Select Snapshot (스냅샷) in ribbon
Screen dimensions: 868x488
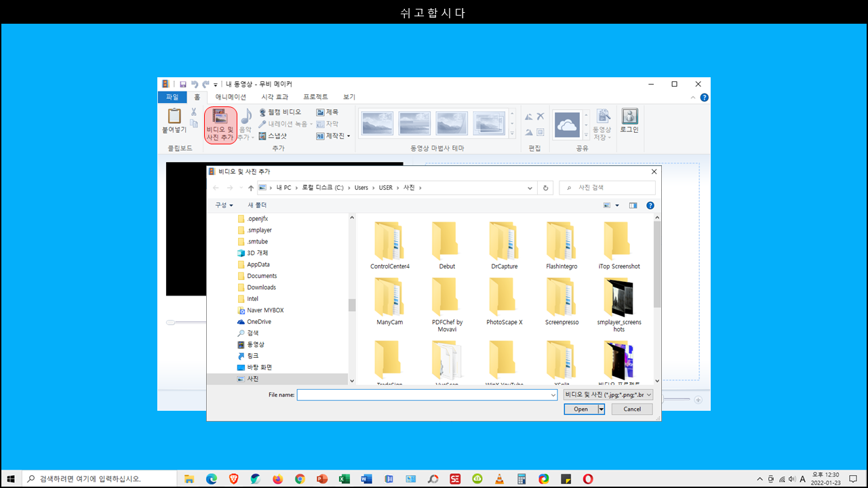click(273, 136)
